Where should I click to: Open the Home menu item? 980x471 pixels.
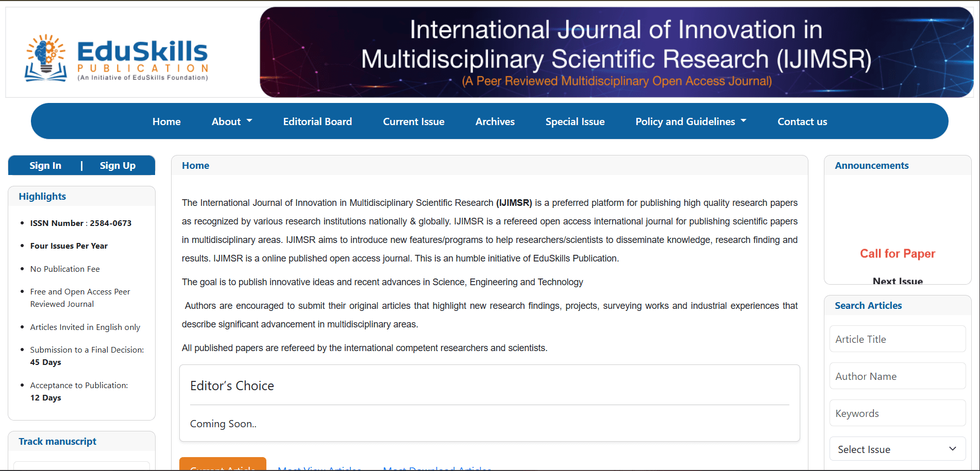[x=166, y=121]
